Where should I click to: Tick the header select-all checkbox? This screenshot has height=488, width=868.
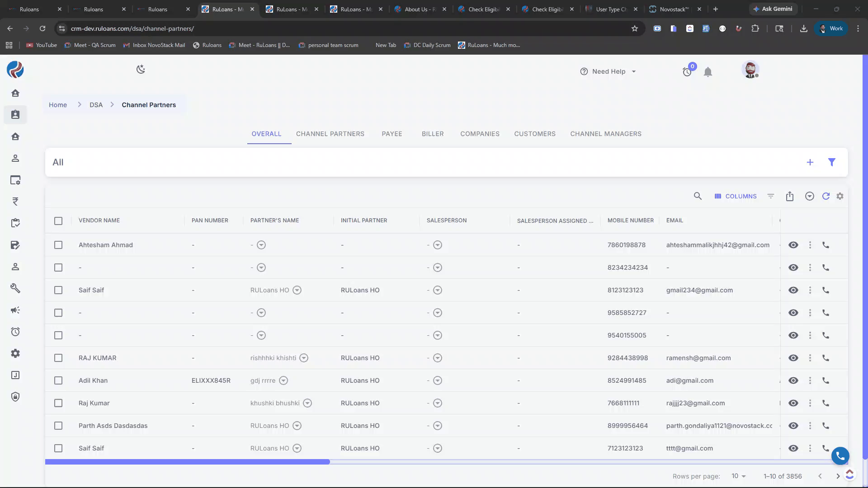(x=58, y=221)
